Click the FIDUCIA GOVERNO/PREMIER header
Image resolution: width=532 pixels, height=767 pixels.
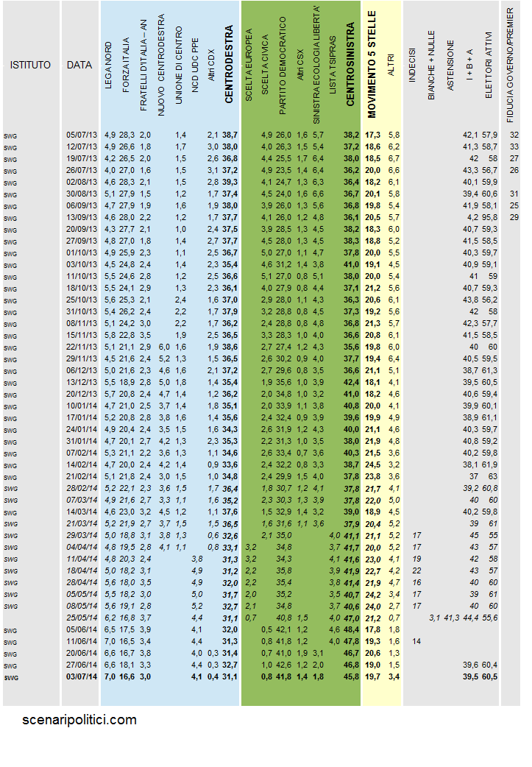(x=511, y=65)
